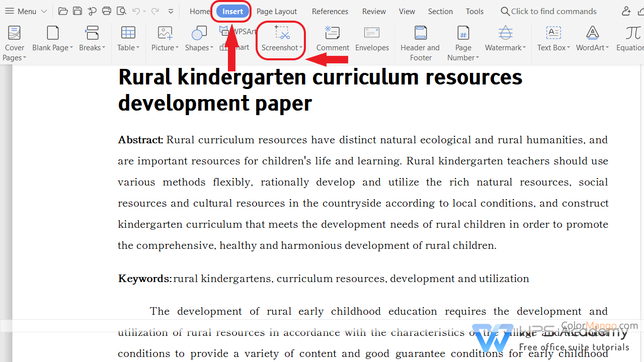Switch to the References tab
The image size is (644, 362).
click(330, 11)
